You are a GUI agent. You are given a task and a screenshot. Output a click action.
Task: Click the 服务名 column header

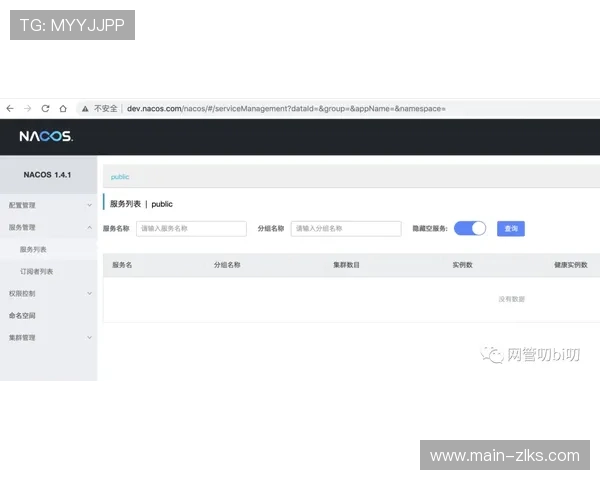[122, 265]
